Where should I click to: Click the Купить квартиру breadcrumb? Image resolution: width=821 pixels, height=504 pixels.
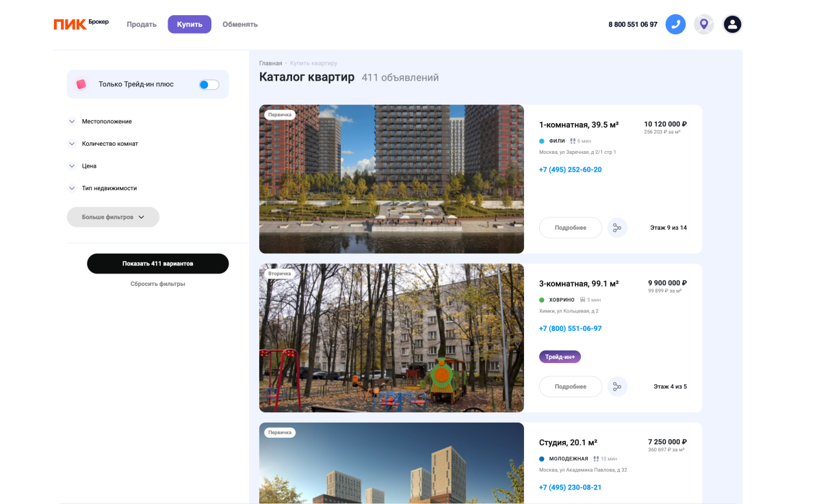tap(313, 64)
